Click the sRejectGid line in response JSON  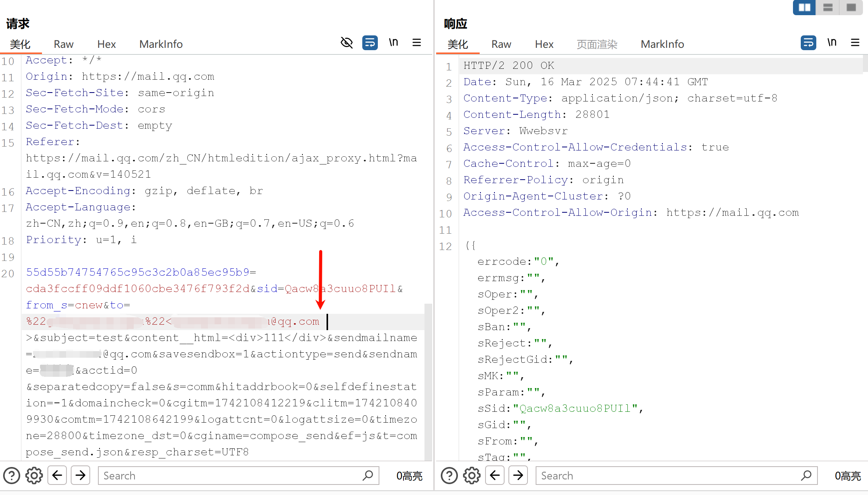[525, 360]
